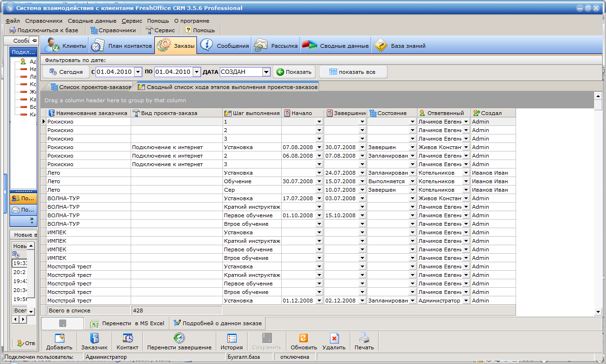
Task: Expand the ДАТА СОЗДАН combo box
Action: pos(266,72)
